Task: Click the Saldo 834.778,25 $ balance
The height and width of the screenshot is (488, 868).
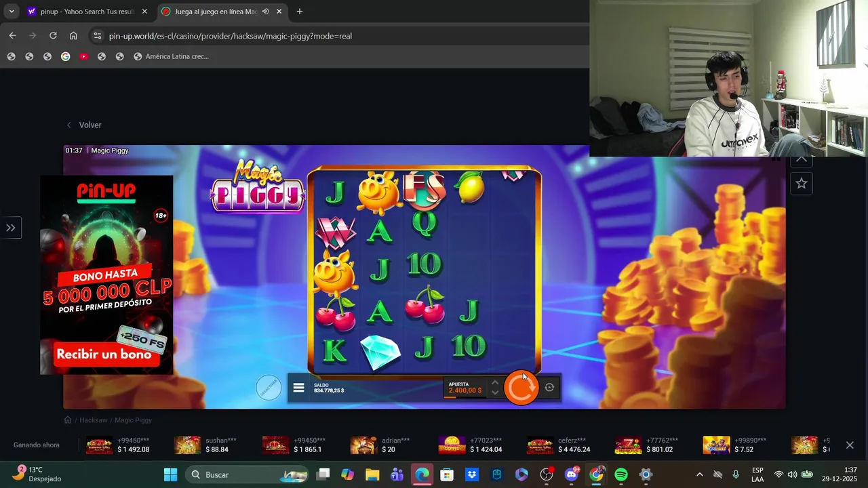Action: pos(329,388)
